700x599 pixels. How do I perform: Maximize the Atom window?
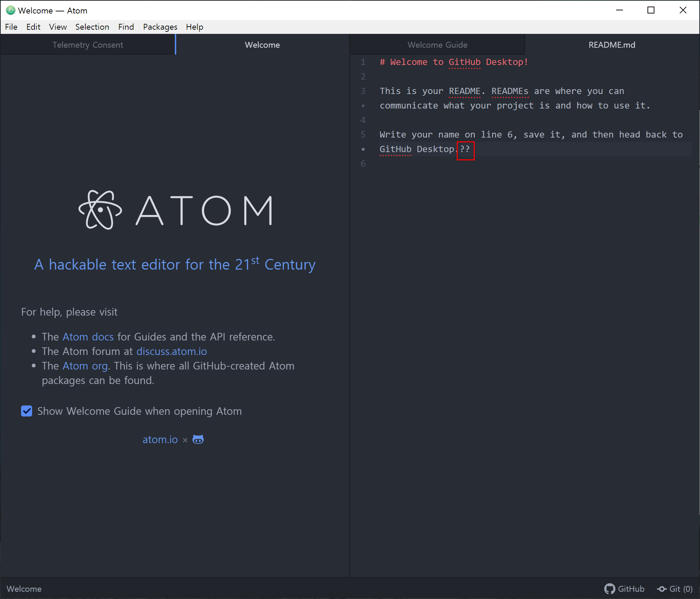(x=651, y=10)
